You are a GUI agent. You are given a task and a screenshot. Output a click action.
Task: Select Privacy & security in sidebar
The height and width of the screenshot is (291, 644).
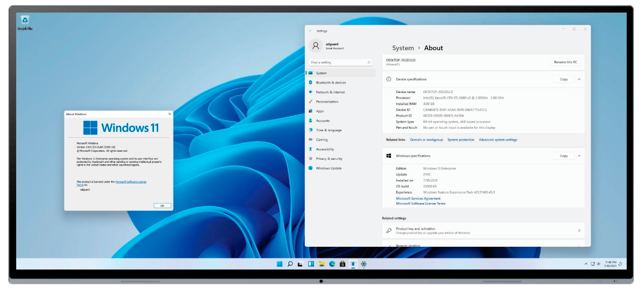tap(341, 159)
